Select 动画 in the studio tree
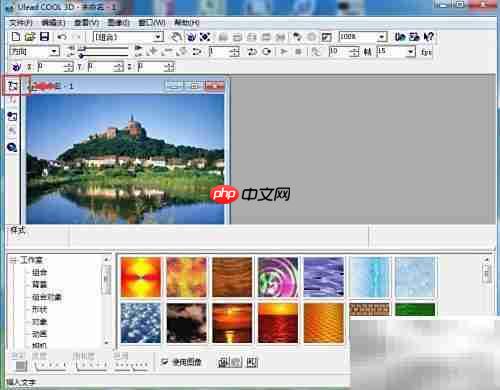Viewport: 500px width, 390px height. click(39, 334)
